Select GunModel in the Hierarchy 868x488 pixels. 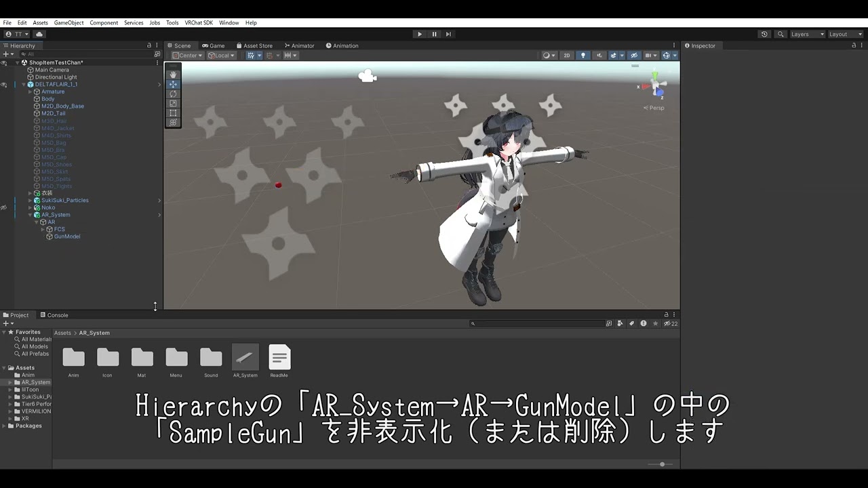[x=67, y=237]
